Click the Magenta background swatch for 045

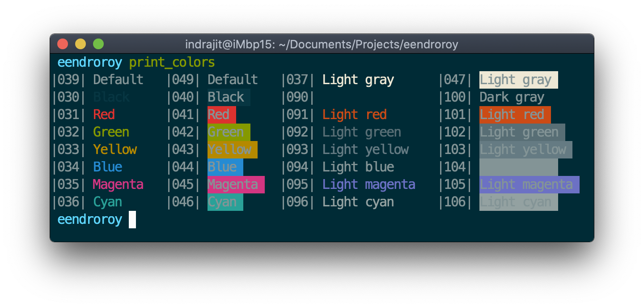236,184
